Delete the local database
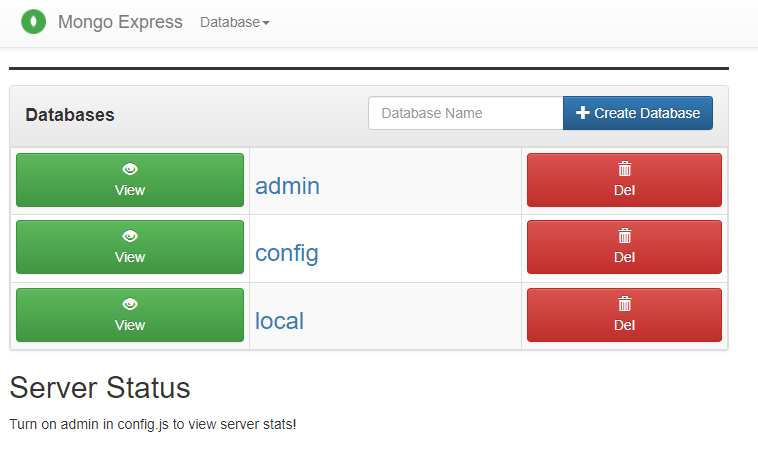Image resolution: width=758 pixels, height=463 pixels. (x=624, y=315)
